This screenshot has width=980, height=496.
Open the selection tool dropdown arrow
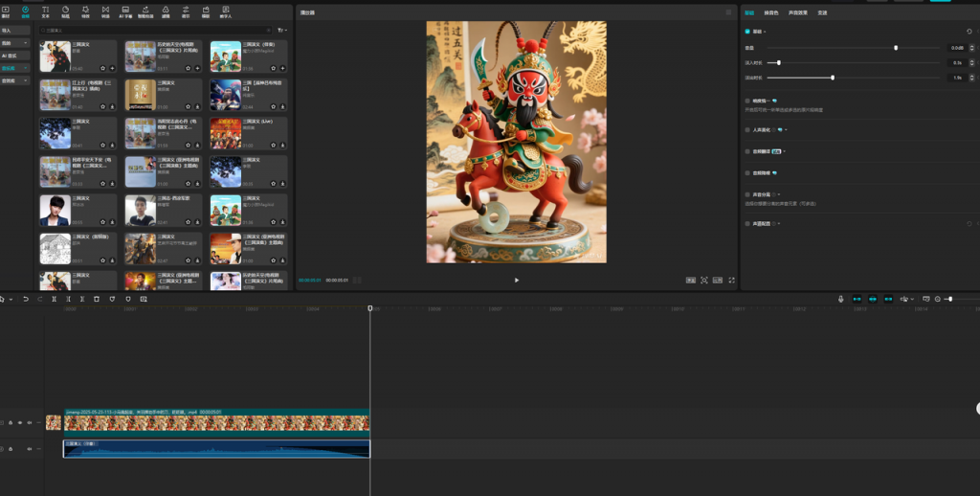point(11,300)
